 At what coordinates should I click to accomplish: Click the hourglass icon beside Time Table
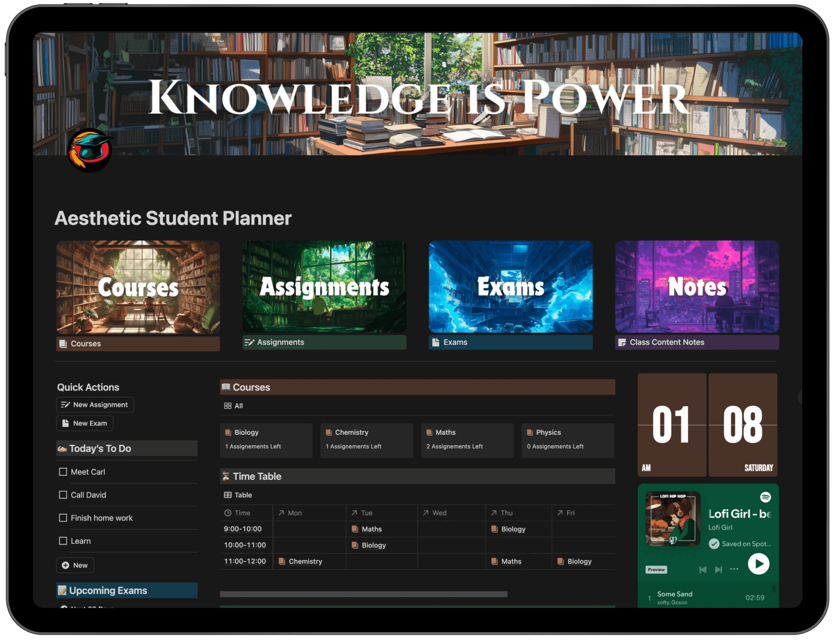227,476
